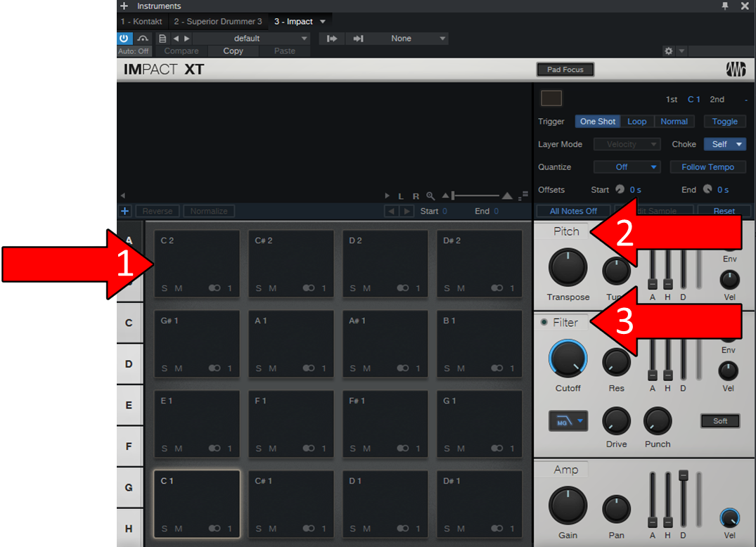Open the Choke Self dropdown
The width and height of the screenshot is (756, 547).
[x=724, y=144]
